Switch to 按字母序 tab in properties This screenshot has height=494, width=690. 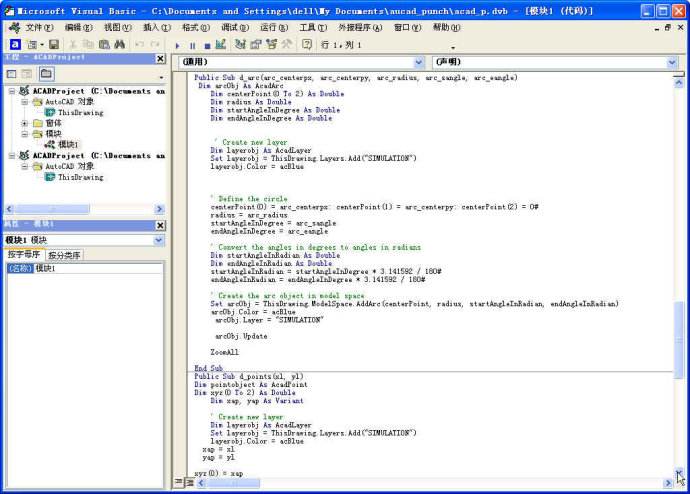coord(24,255)
